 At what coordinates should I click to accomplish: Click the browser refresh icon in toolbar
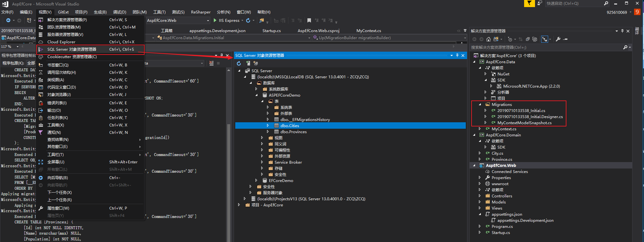click(248, 20)
